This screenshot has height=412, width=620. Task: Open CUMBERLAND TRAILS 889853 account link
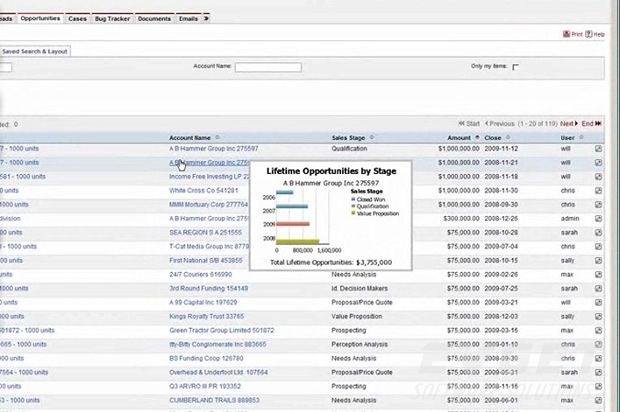pos(214,400)
